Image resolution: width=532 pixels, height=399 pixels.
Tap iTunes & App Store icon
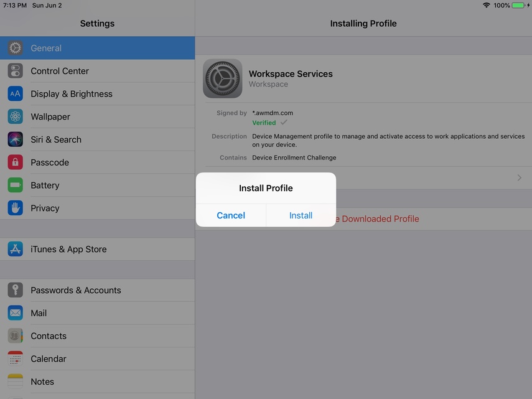click(x=16, y=249)
